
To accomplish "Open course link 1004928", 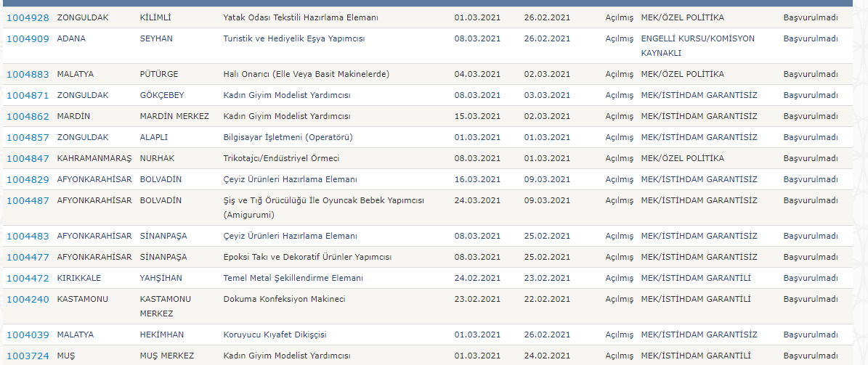I will point(28,17).
